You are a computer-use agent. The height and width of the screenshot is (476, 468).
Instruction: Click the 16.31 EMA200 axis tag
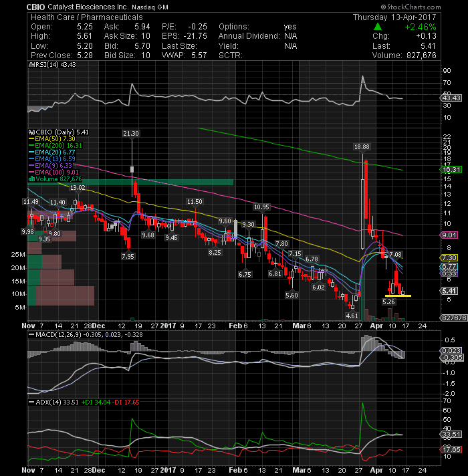pos(451,170)
